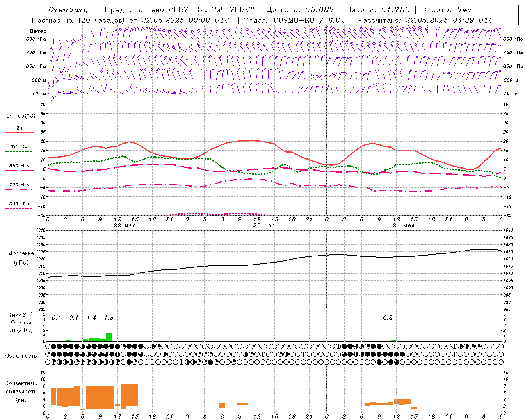Click the "Конвективн." convective label
Viewport: 525px width, 420px height.
(21, 383)
